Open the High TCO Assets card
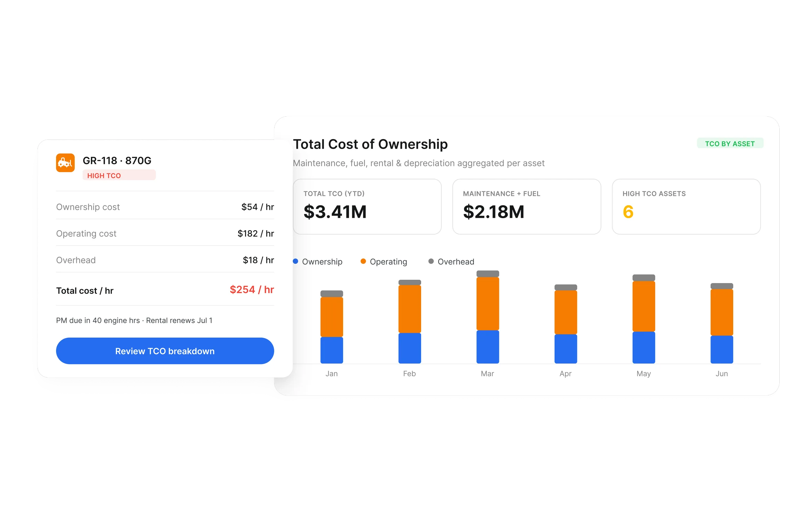Screen dimensions: 812x523 tap(686, 206)
